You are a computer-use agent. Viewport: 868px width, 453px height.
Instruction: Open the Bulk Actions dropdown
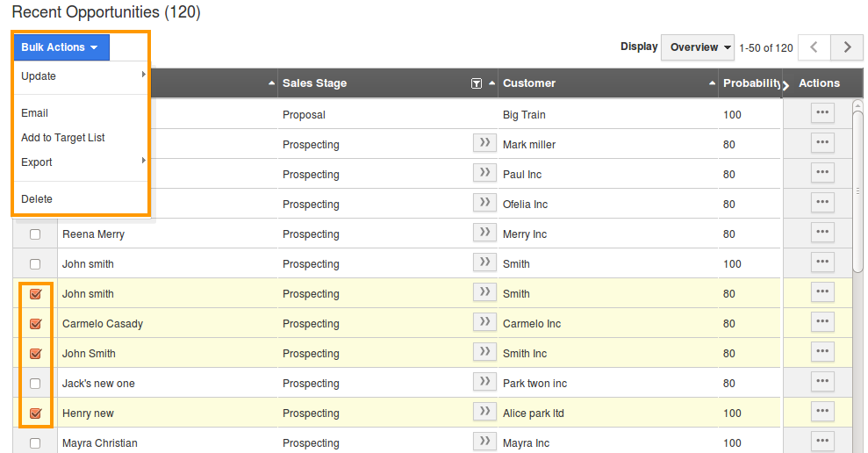(x=61, y=47)
